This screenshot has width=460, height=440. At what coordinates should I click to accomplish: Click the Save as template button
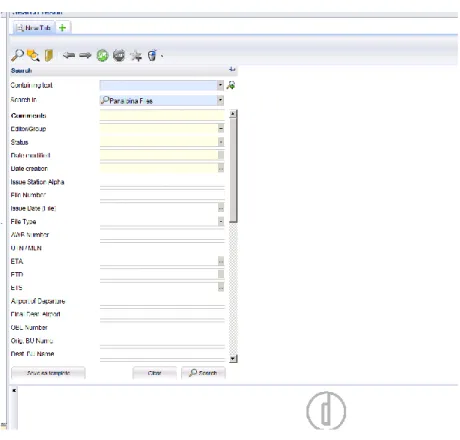pyautogui.click(x=48, y=373)
